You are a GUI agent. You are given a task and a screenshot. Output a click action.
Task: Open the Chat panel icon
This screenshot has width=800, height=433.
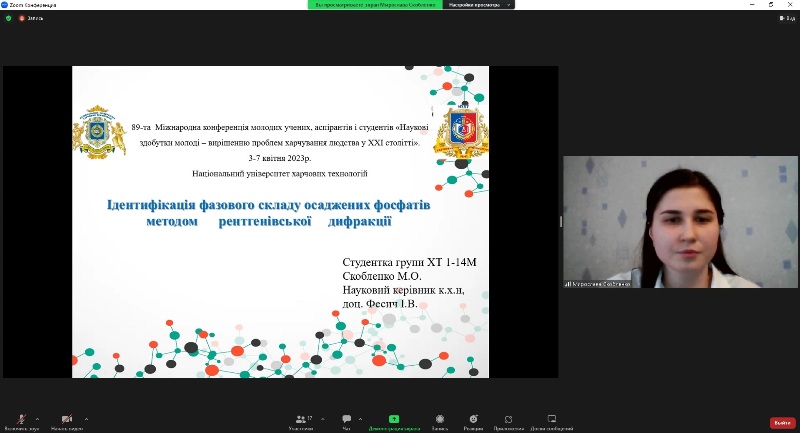[346, 419]
